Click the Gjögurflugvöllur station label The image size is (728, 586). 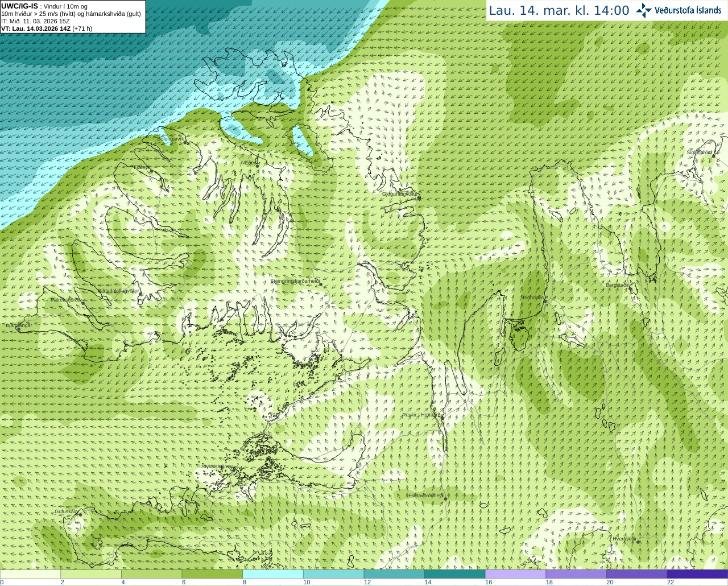400,194
